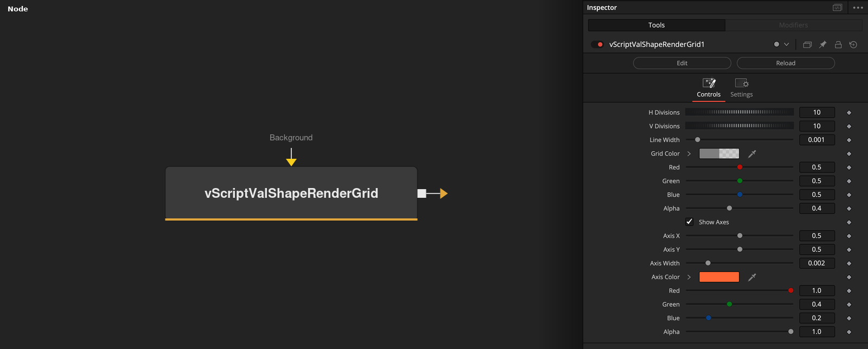Click Axis Y slider handle
Image resolution: width=868 pixels, height=349 pixels.
click(x=740, y=249)
